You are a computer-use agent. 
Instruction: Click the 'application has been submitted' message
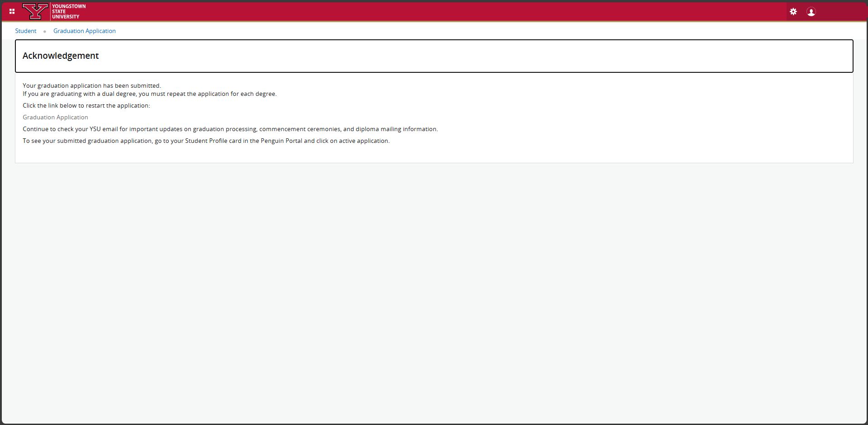pos(92,86)
